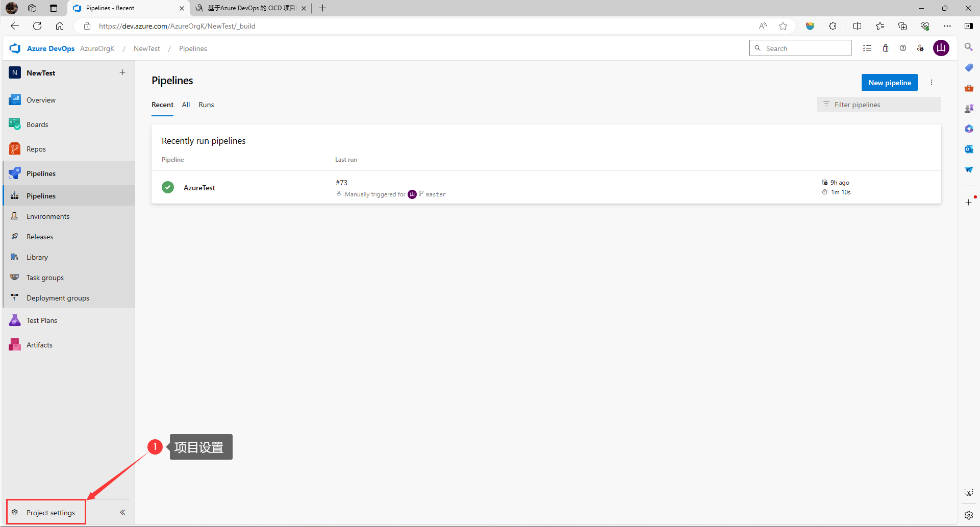Open browser collections icon

click(x=902, y=26)
